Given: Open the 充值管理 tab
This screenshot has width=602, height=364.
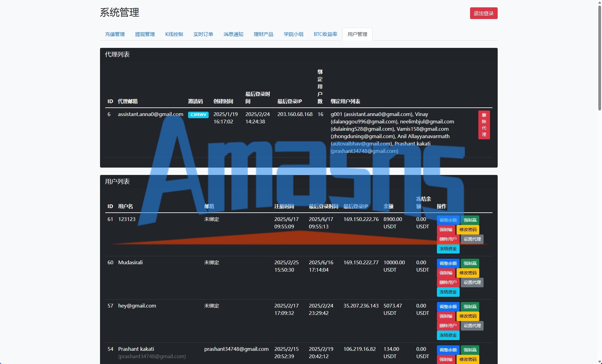Looking at the screenshot, I should [115, 34].
